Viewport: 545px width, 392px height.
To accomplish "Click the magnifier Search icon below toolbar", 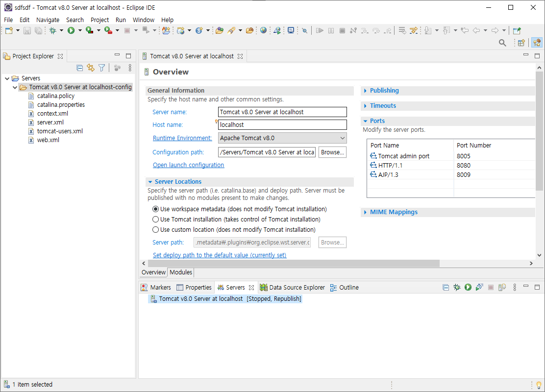I will [x=502, y=43].
